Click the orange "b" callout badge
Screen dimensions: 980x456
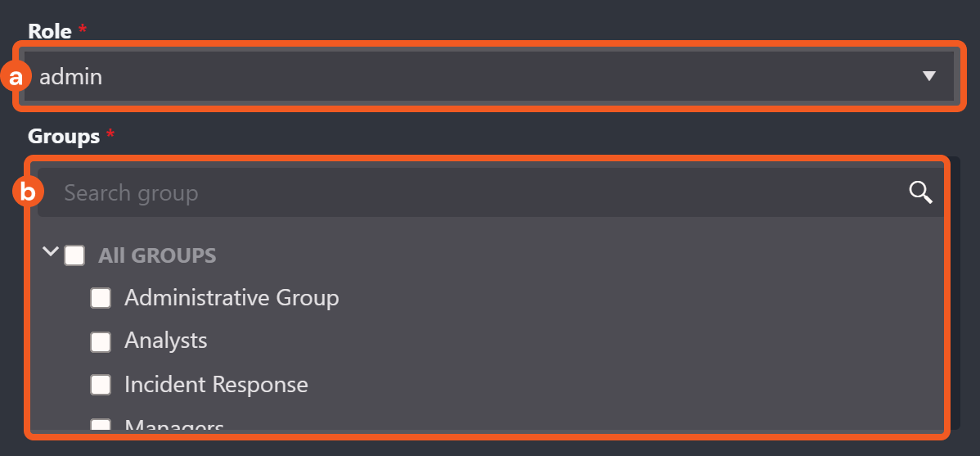[x=28, y=192]
